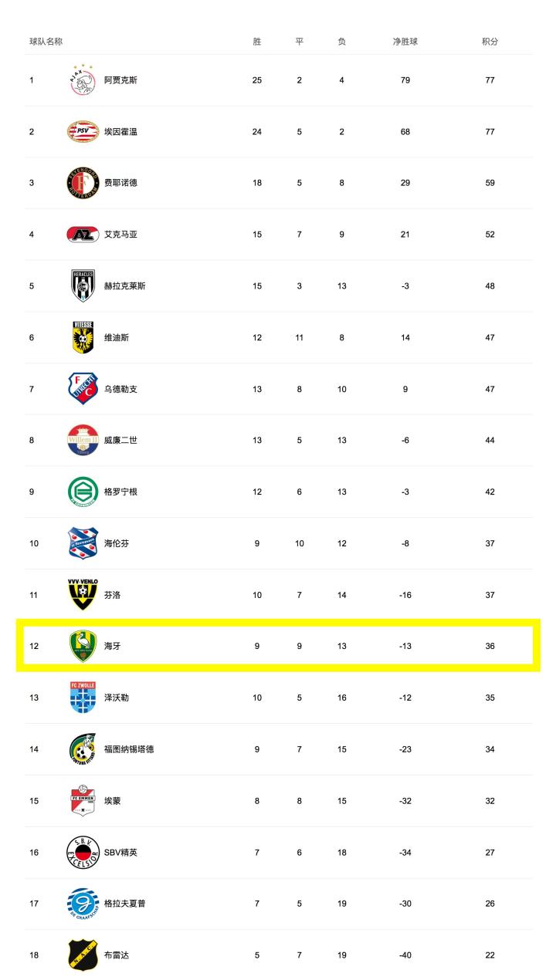The width and height of the screenshot is (556, 980).
Task: Select the Feyenoord club badge
Action: click(82, 183)
